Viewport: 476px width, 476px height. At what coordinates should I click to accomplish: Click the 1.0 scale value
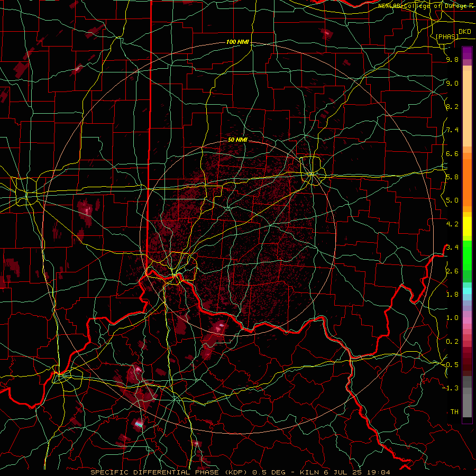pos(452,318)
